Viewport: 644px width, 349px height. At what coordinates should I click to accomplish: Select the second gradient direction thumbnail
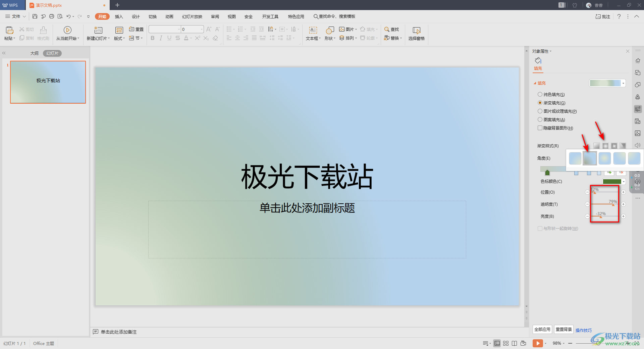(590, 158)
